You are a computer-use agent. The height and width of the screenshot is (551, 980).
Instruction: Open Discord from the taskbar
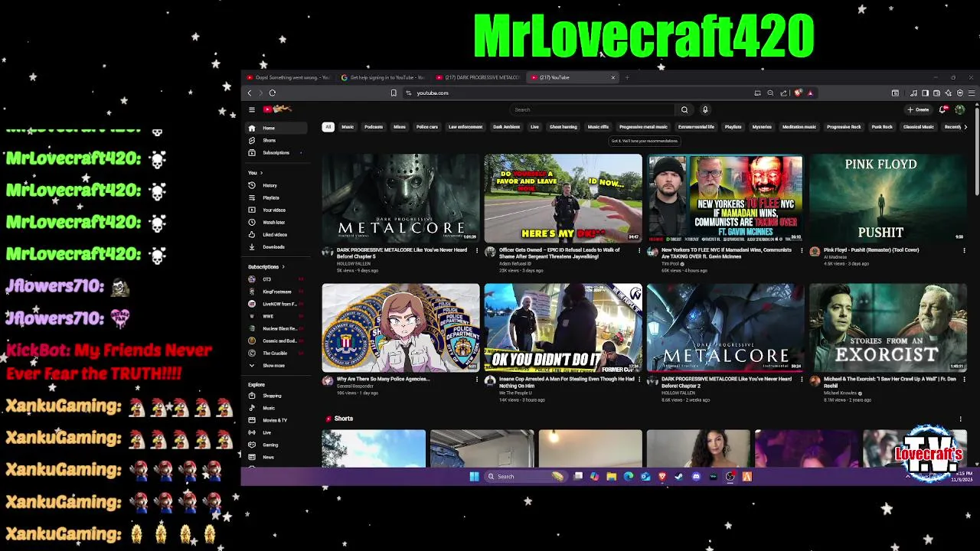[696, 476]
